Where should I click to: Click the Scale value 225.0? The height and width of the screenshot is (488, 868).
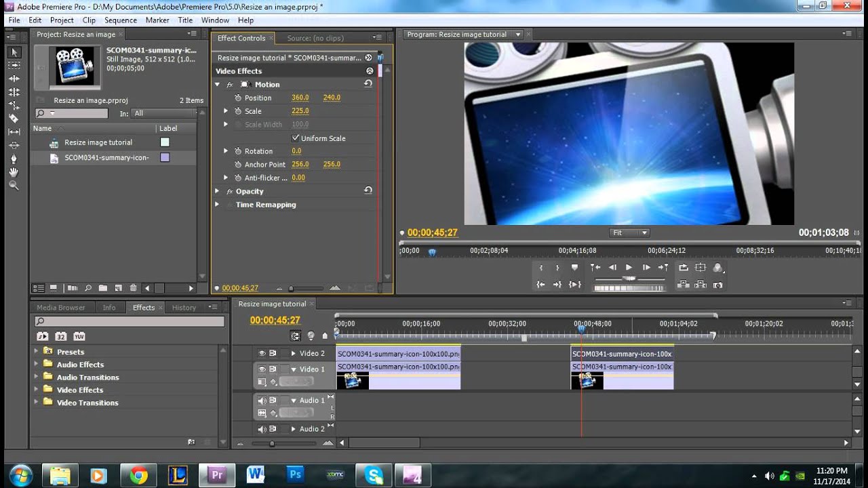(300, 111)
